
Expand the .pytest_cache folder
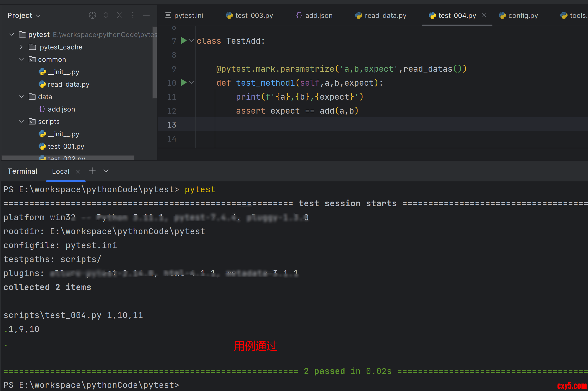click(21, 47)
